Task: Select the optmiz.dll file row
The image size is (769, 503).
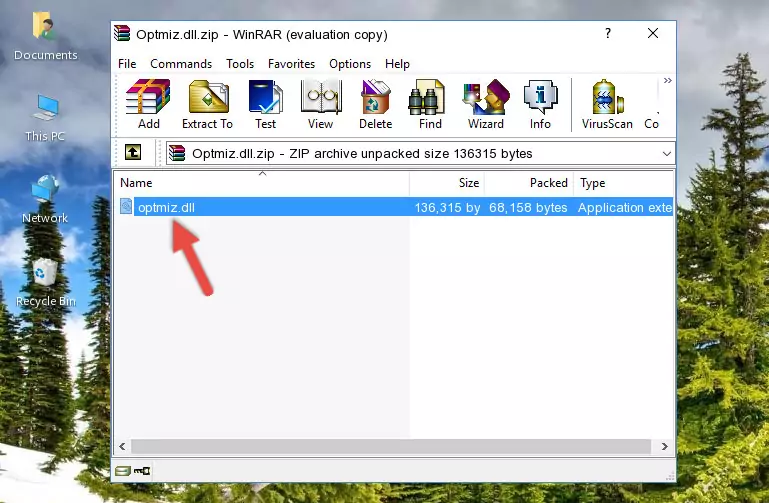Action: [x=394, y=207]
